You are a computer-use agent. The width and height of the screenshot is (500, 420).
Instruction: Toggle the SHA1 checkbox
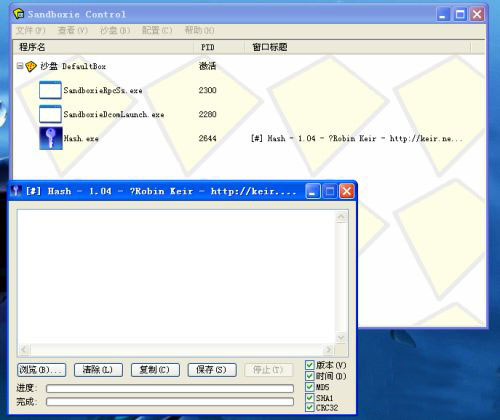point(310,397)
